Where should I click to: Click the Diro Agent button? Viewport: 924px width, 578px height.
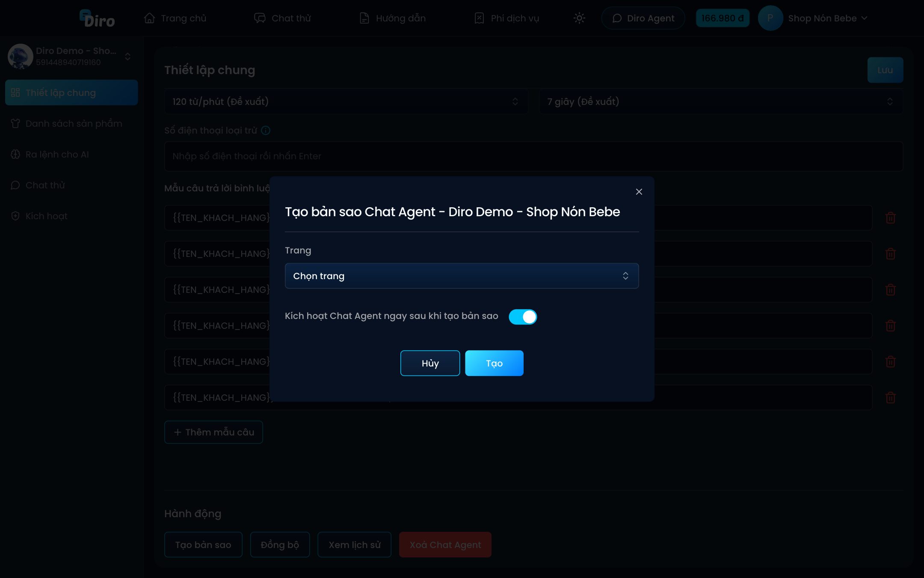click(x=643, y=18)
